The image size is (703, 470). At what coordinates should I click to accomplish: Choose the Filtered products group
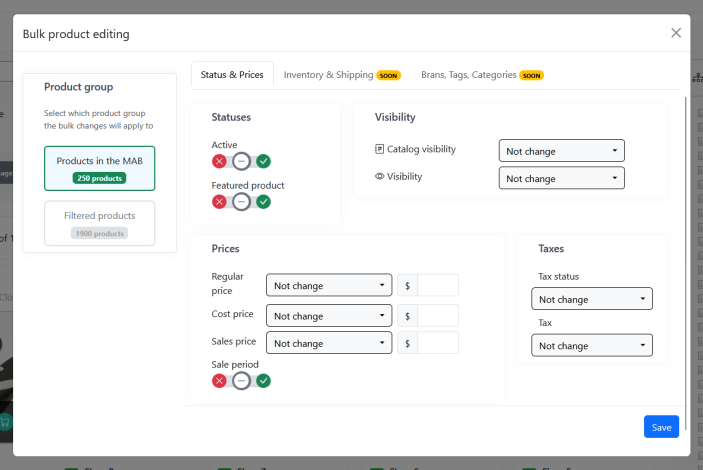coord(99,223)
